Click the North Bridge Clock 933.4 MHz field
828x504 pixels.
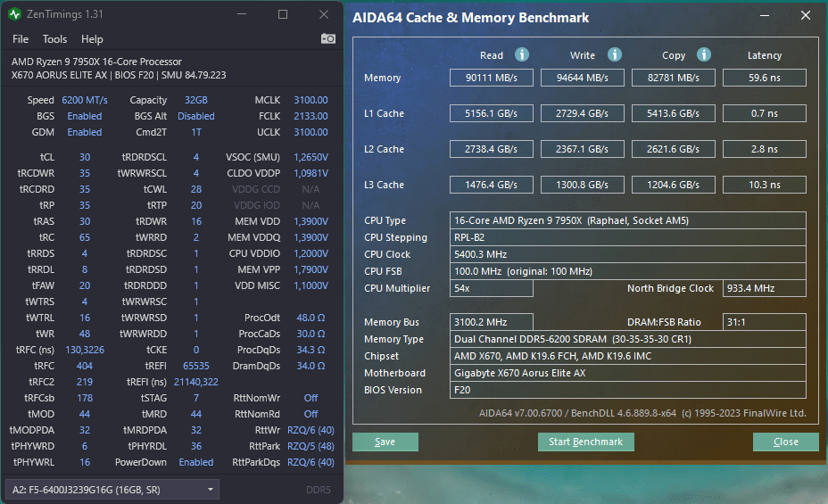(764, 288)
